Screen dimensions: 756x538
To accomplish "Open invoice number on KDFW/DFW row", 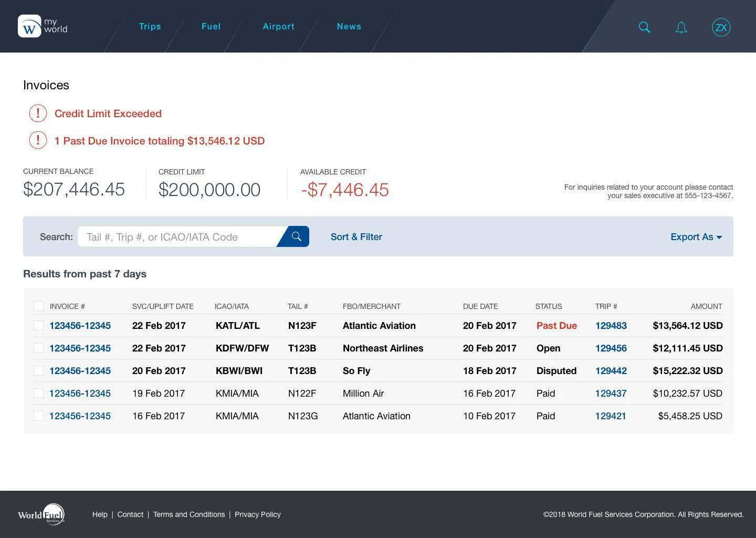I will click(80, 348).
